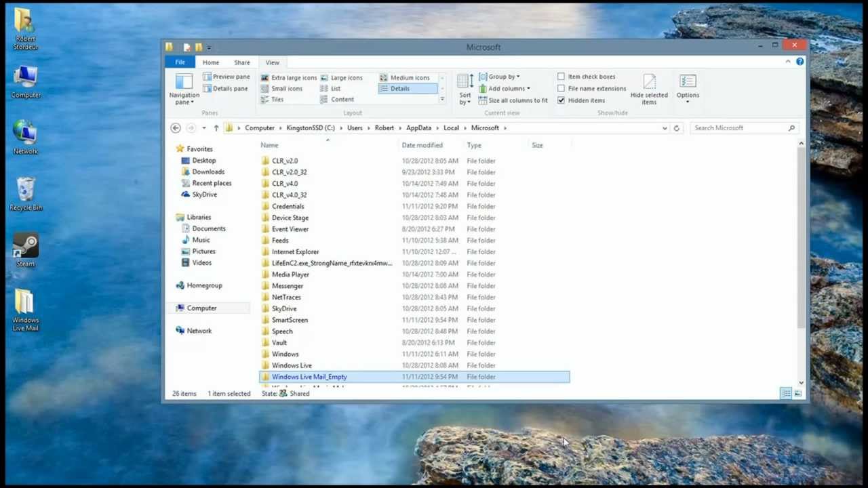The width and height of the screenshot is (868, 488).
Task: Switch to Tiles layout
Action: 273,99
